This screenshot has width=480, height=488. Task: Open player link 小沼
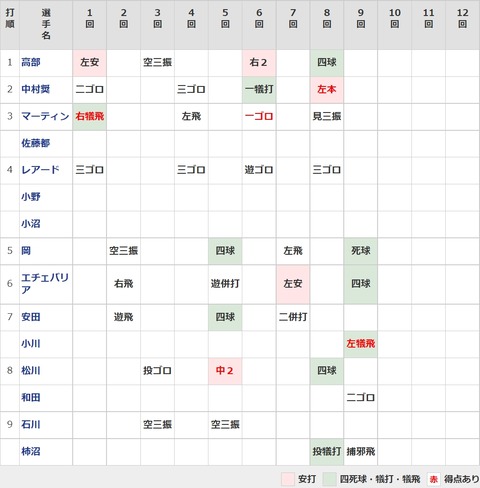click(x=31, y=224)
